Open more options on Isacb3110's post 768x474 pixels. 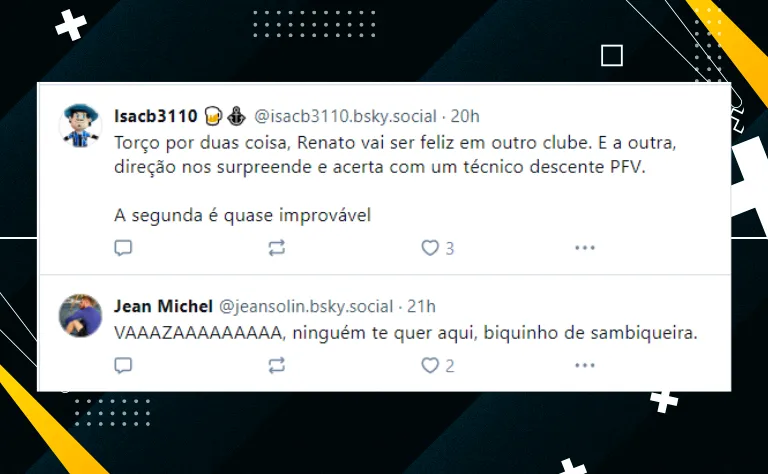click(x=585, y=248)
